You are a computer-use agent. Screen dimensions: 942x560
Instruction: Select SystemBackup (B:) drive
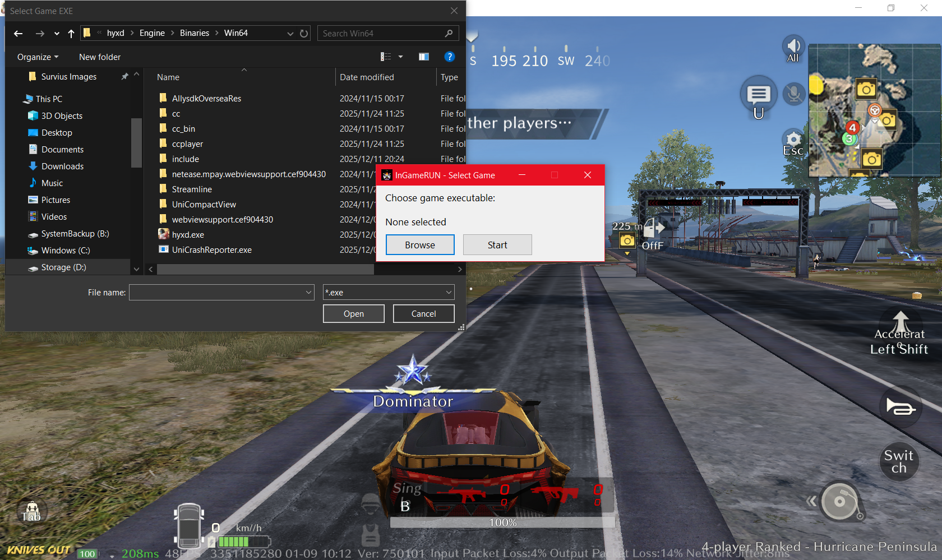(x=75, y=234)
